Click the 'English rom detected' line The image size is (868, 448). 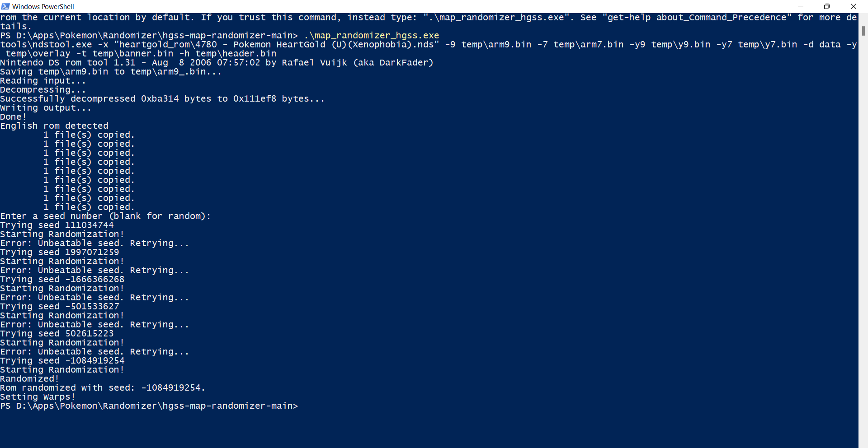point(54,126)
